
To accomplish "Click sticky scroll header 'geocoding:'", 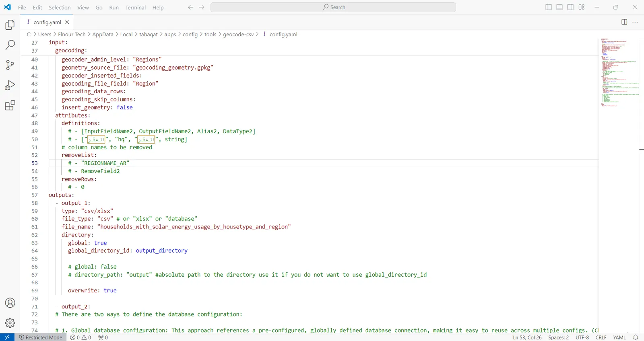I will (x=71, y=50).
